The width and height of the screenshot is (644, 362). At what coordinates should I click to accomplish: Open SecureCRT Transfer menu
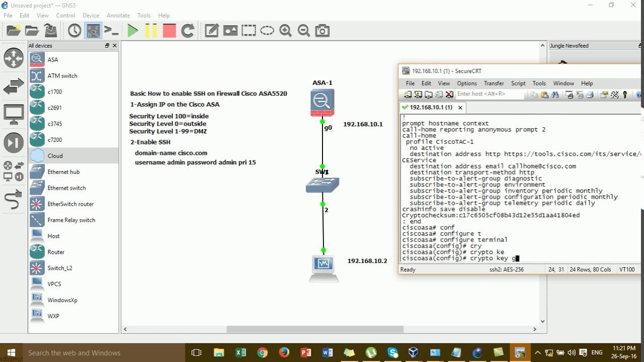point(494,83)
